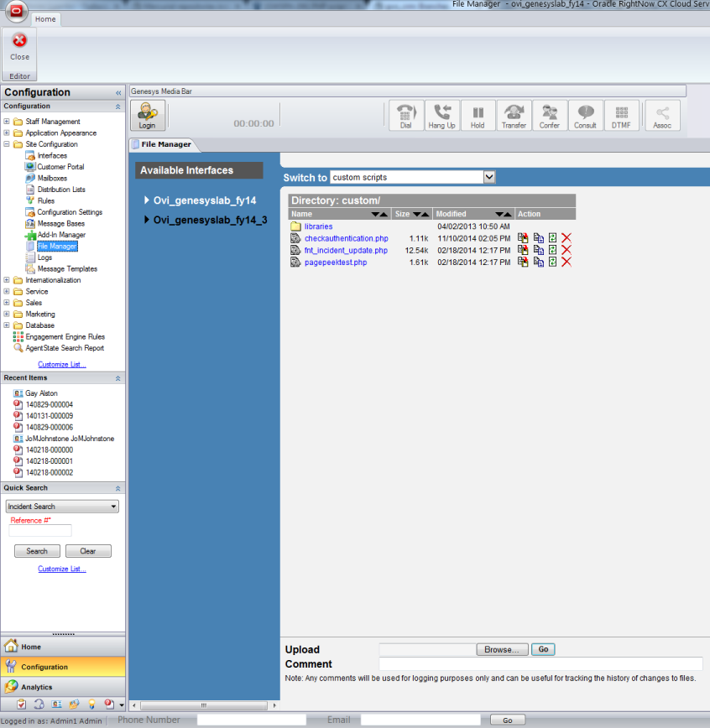This screenshot has width=710, height=728.
Task: Open the 'Switch to' custom scripts dropdown
Action: [490, 177]
